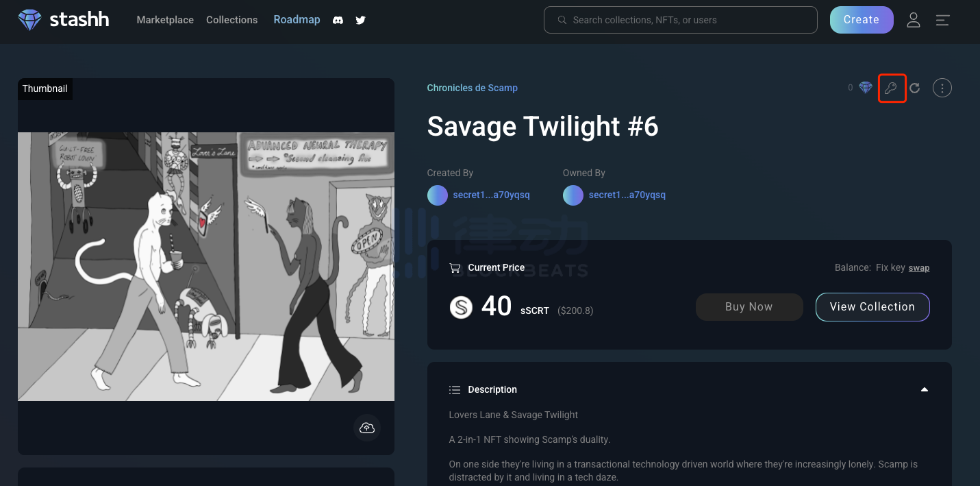Click the Buy Now button
This screenshot has width=980, height=486.
click(749, 307)
